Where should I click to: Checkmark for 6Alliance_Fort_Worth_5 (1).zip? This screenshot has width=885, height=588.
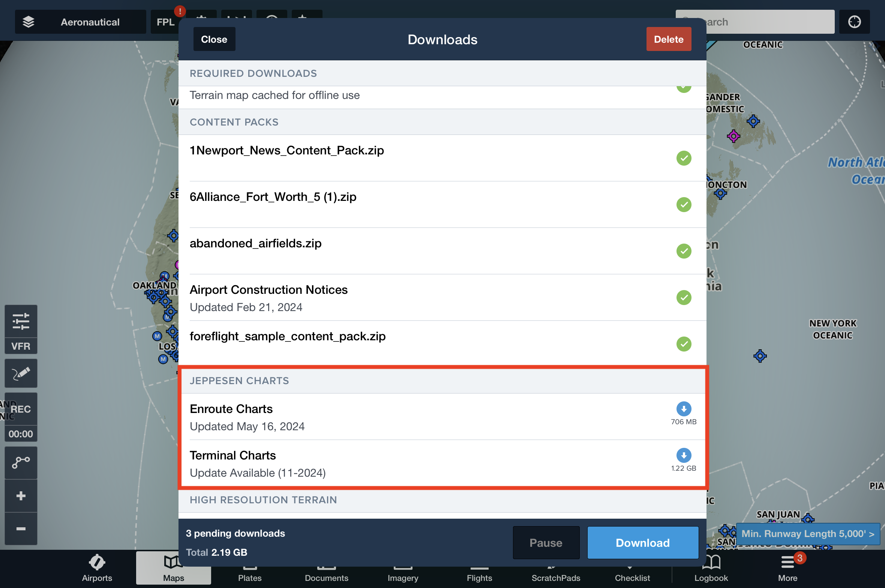click(684, 204)
